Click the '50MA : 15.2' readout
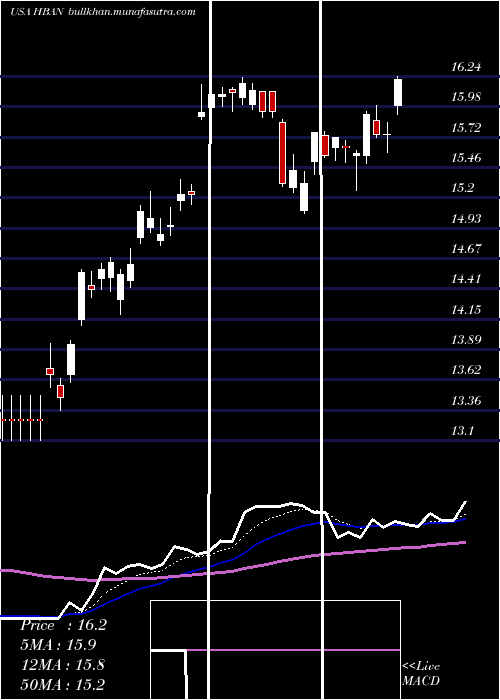 [63, 684]
